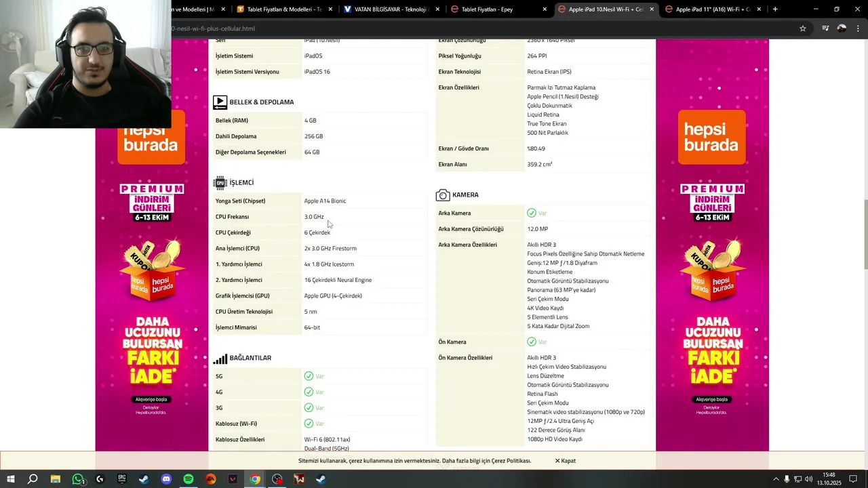Click the iPadOS 16 version value
Viewport: 868px width, 488px height.
pyautogui.click(x=317, y=72)
